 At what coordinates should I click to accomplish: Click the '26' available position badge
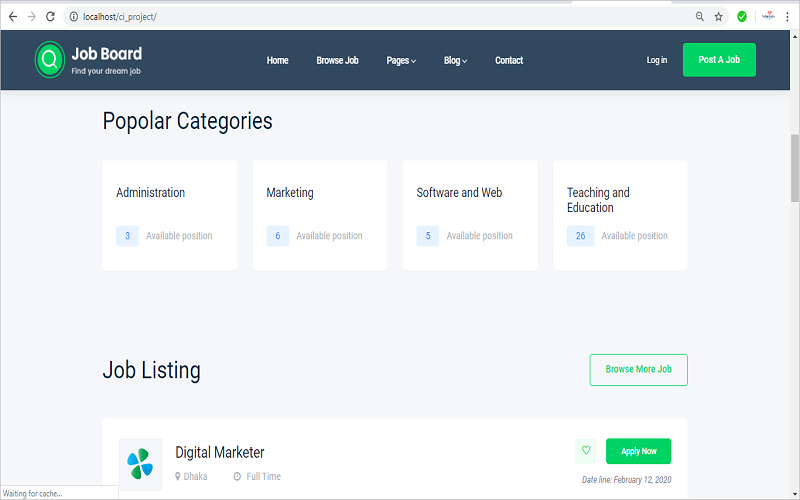click(581, 236)
